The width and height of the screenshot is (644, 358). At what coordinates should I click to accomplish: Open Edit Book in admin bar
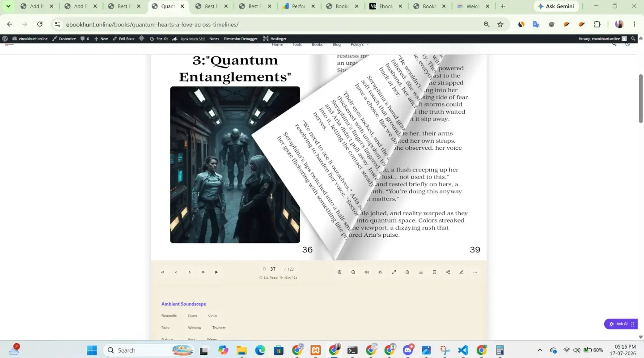(x=123, y=39)
